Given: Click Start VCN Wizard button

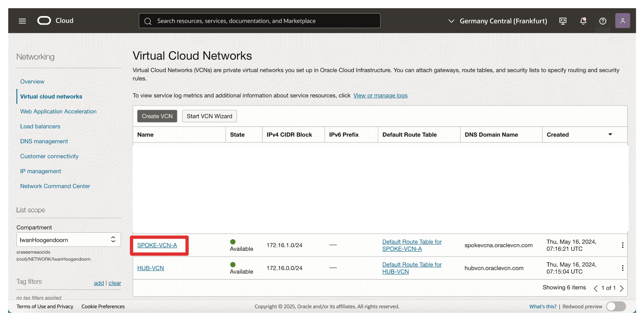Looking at the screenshot, I should click(x=209, y=116).
